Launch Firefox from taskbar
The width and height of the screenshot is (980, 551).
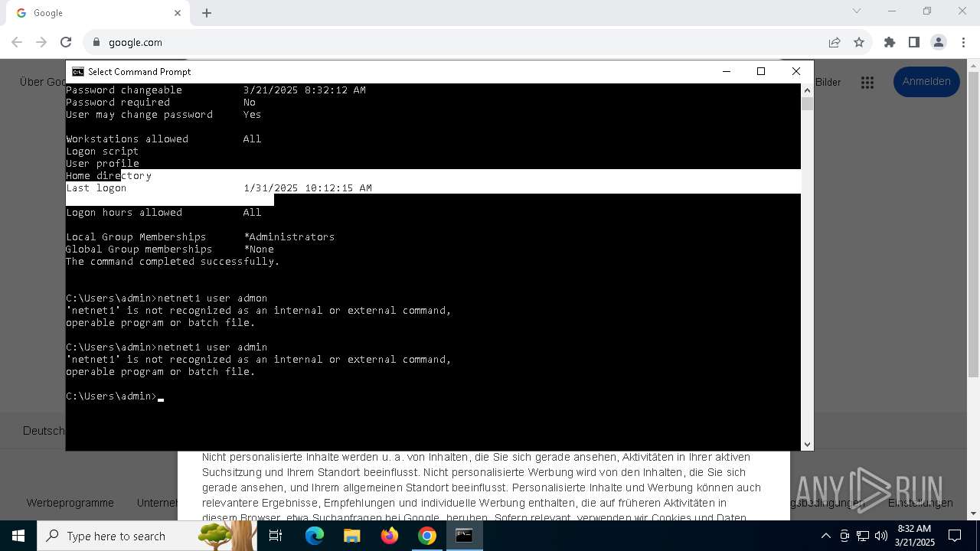click(390, 536)
